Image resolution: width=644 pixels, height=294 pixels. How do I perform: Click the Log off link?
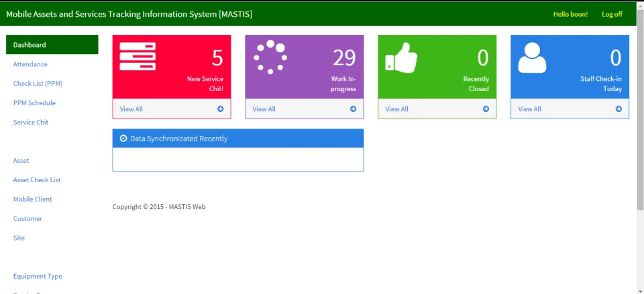coord(612,14)
